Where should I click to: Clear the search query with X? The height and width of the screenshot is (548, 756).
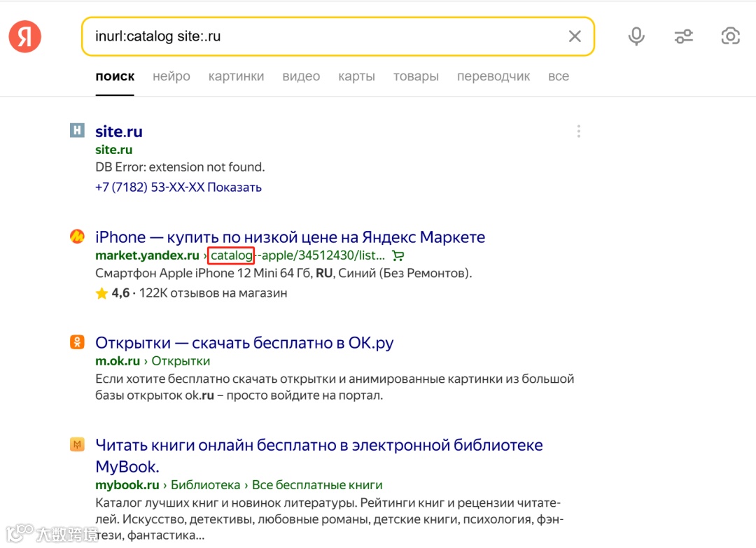[574, 36]
